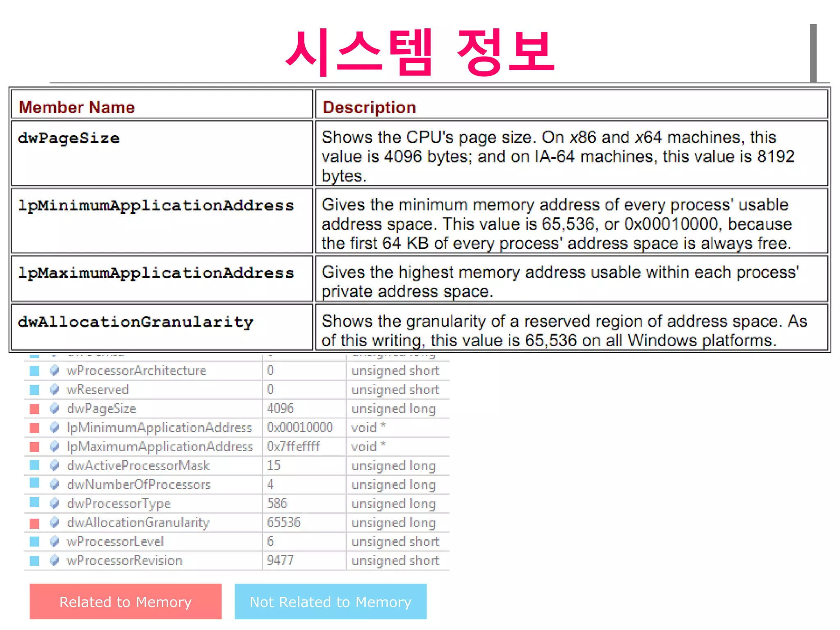Screen dimensions: 840x630
Task: Click the description about reserved region granularity
Action: [564, 331]
